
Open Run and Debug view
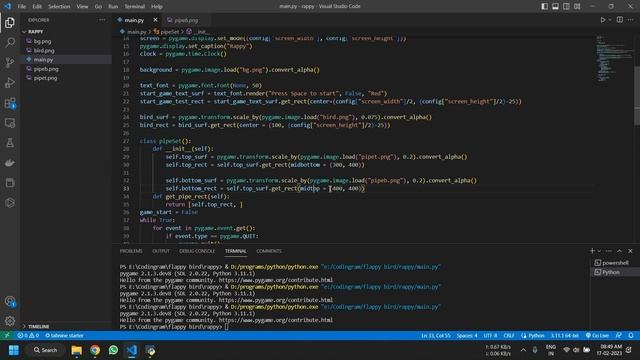click(10, 82)
